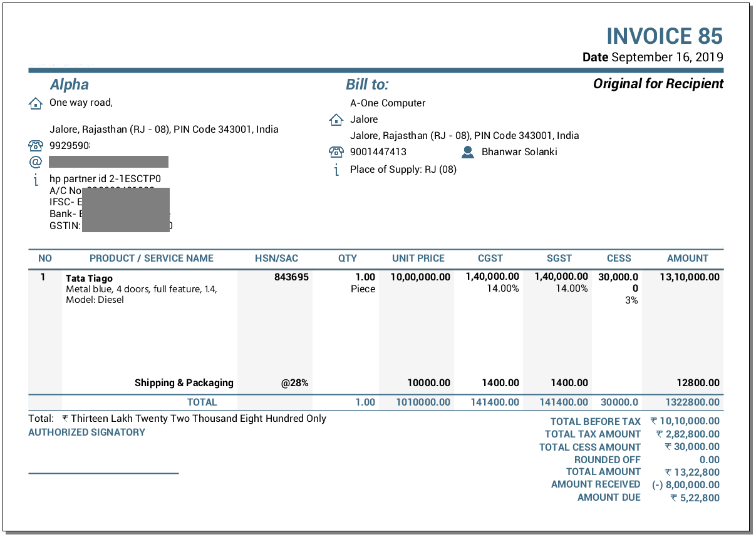
Task: Select the Tata Tiago product name
Action: (x=89, y=279)
